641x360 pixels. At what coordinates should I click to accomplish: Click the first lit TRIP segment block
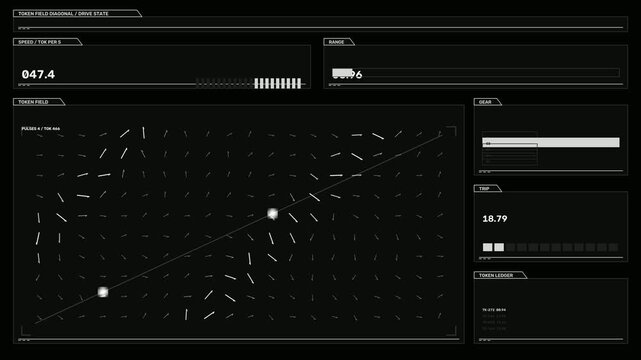pyautogui.click(x=488, y=247)
